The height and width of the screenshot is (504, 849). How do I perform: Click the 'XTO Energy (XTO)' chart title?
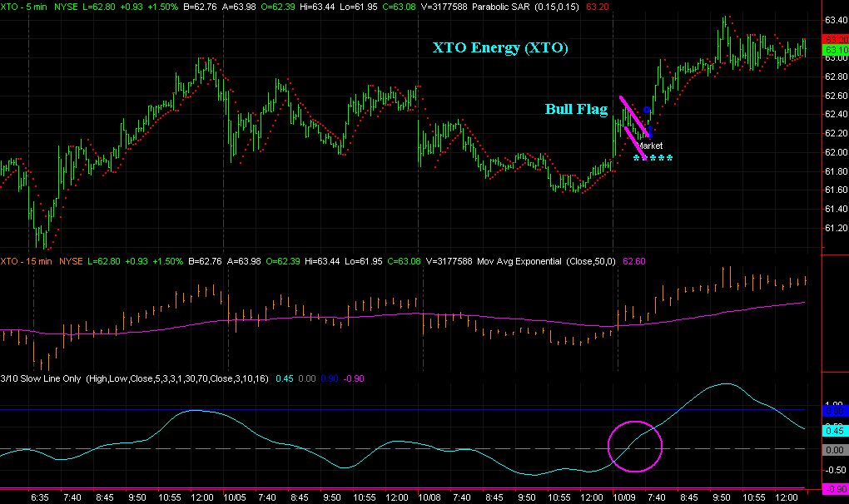coord(500,47)
